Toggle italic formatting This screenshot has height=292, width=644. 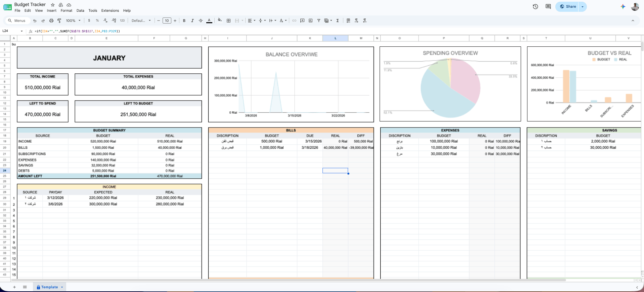[192, 21]
